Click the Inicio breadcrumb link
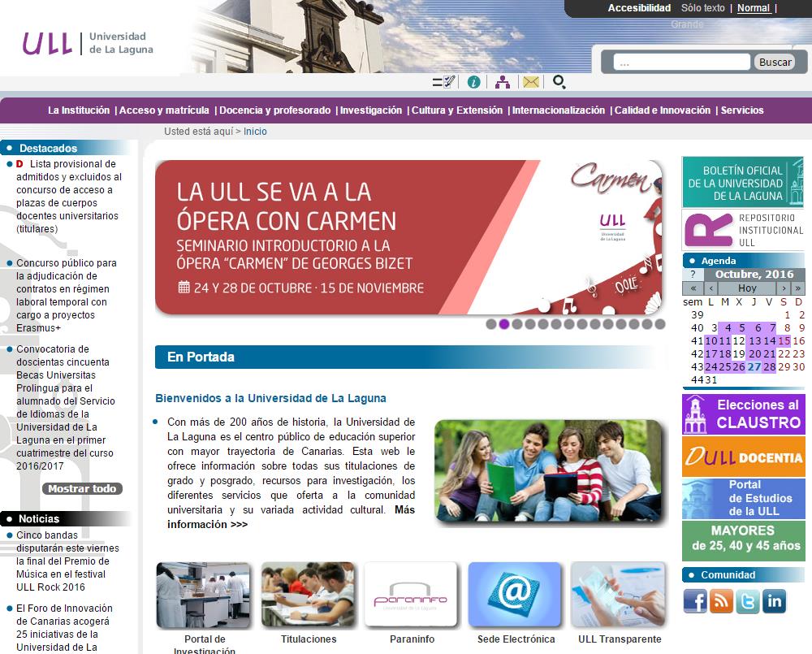812x654 pixels. click(x=255, y=132)
